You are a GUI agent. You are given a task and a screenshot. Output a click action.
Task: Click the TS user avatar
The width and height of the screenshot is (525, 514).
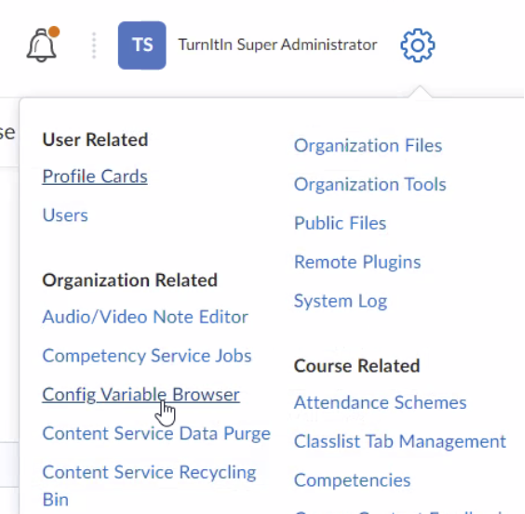[x=142, y=45]
